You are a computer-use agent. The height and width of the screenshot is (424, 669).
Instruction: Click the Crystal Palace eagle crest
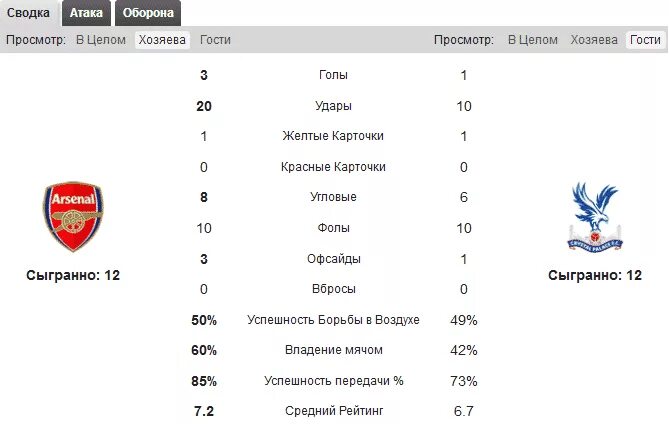coord(595,217)
